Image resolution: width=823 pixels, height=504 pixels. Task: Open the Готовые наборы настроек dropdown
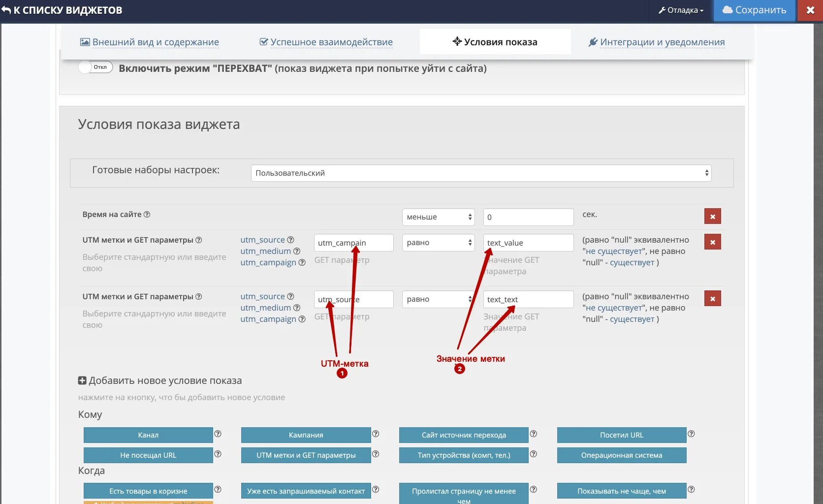pyautogui.click(x=481, y=173)
